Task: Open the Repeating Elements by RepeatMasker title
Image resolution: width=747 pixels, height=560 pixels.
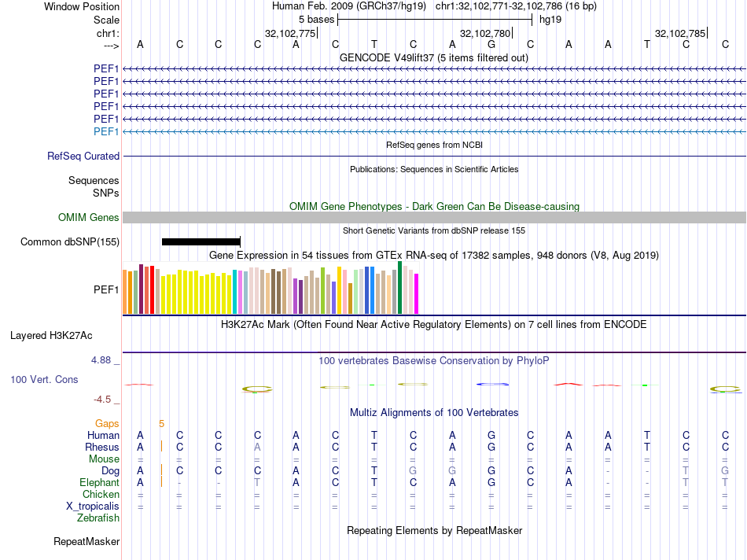Action: pyautogui.click(x=434, y=531)
